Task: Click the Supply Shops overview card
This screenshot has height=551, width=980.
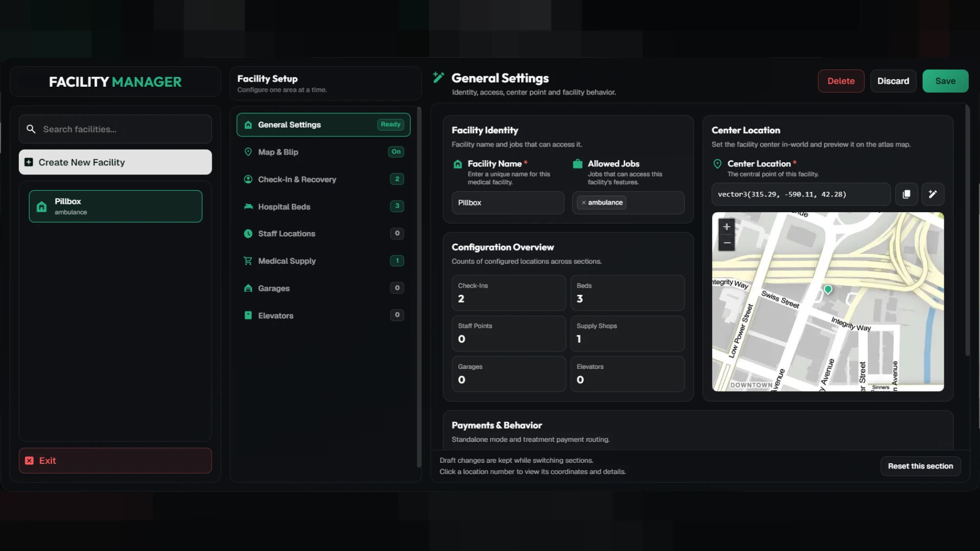Action: pyautogui.click(x=627, y=334)
